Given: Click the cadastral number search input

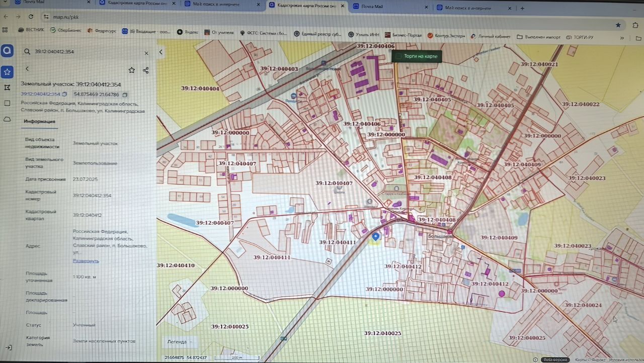Looking at the screenshot, I should (88, 52).
